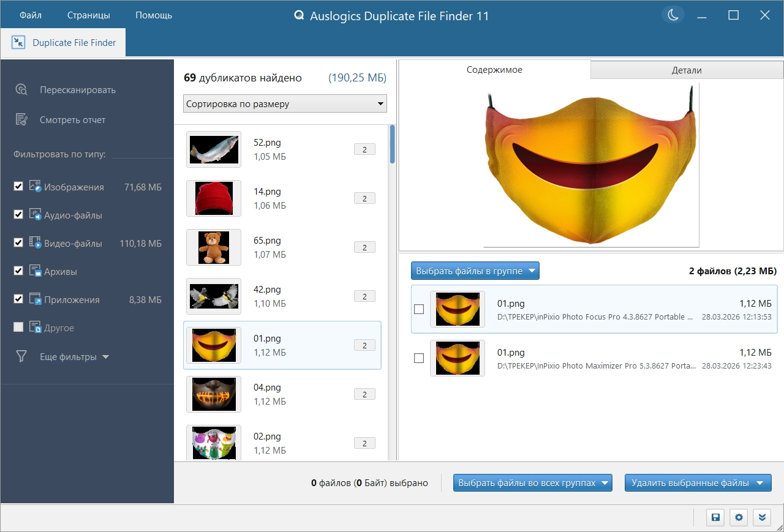Click the 02.png file name

coord(267,436)
